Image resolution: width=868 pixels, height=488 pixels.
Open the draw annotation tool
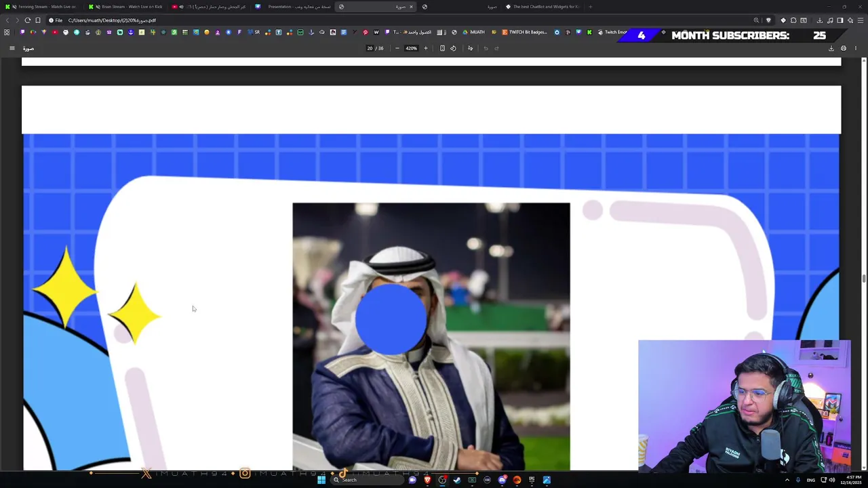(470, 48)
